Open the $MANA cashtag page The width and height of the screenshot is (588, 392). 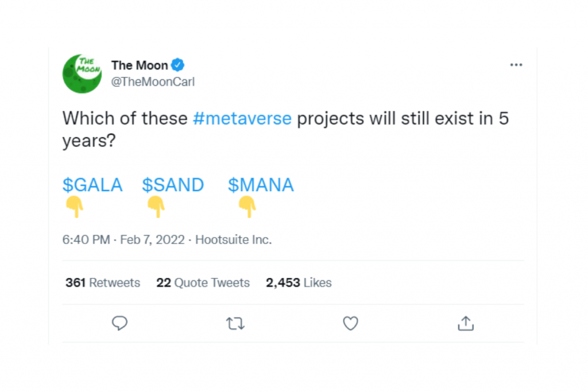pyautogui.click(x=261, y=185)
